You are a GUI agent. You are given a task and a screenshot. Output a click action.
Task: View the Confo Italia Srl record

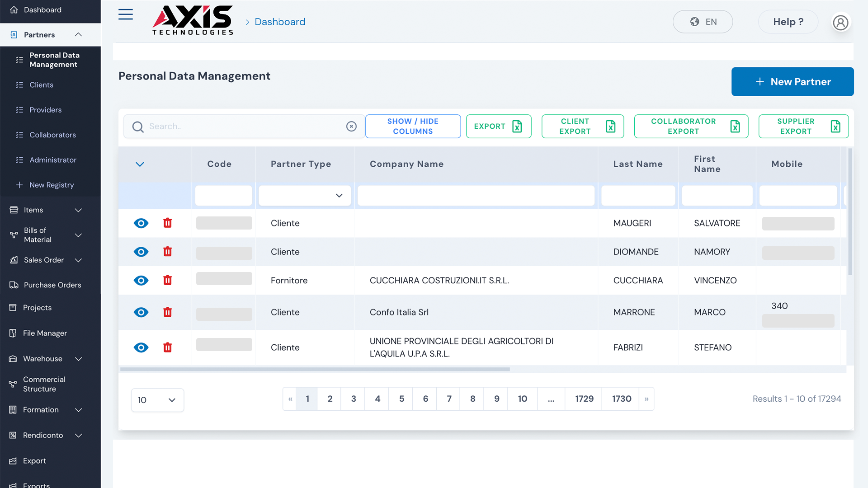pos(141,312)
